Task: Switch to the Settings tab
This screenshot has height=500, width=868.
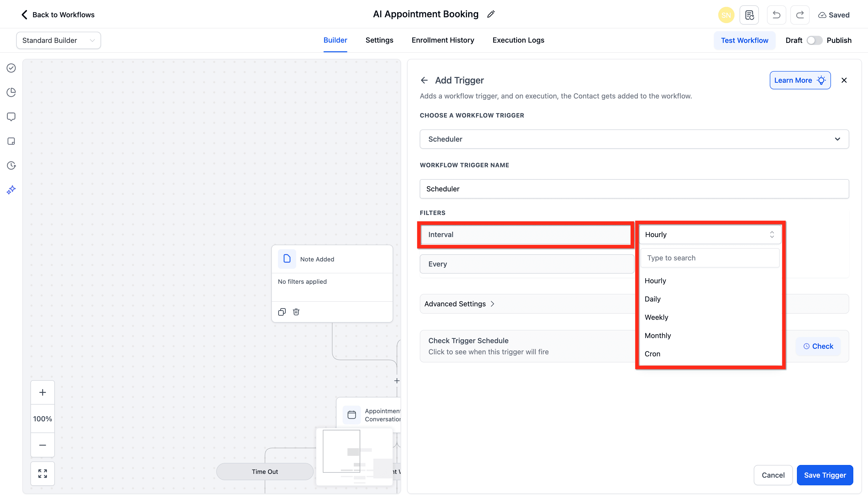Action: pyautogui.click(x=379, y=40)
